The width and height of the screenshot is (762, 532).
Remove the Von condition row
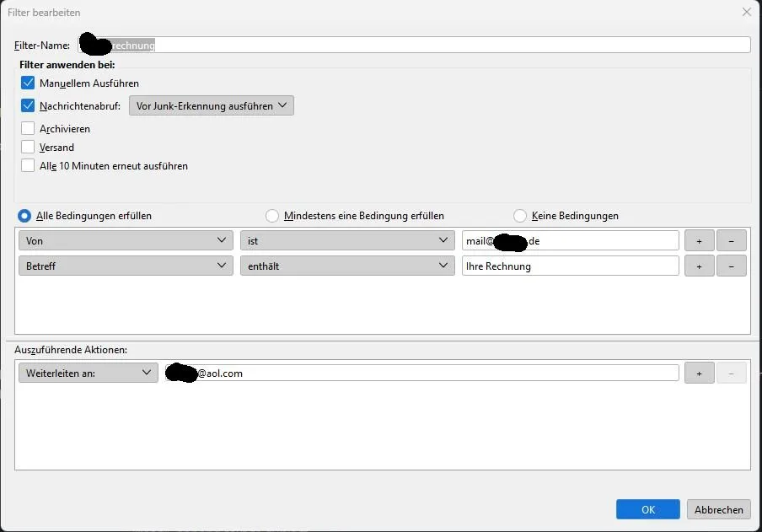(731, 241)
